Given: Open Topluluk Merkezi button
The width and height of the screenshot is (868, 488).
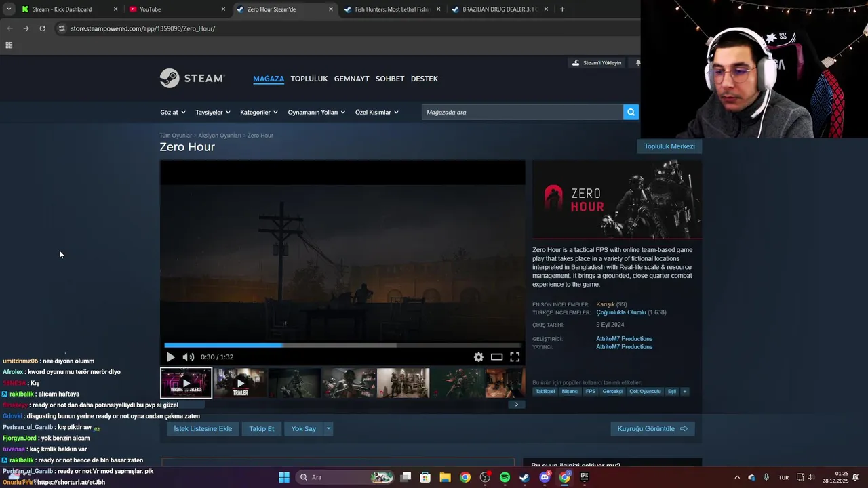Looking at the screenshot, I should pyautogui.click(x=669, y=146).
